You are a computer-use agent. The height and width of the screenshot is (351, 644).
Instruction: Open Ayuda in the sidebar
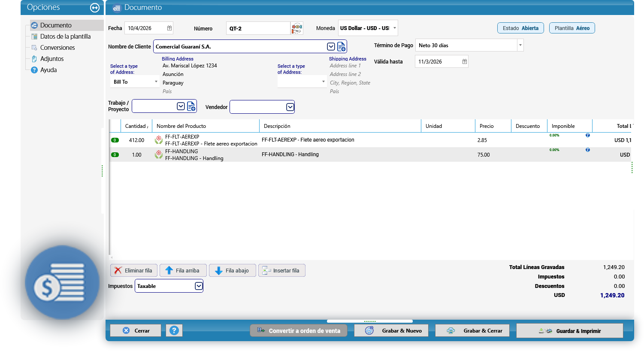48,70
